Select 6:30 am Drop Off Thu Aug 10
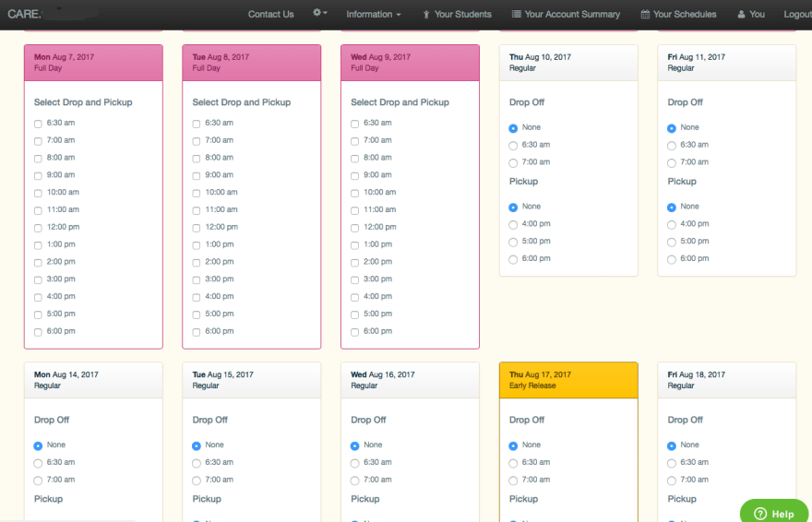This screenshot has width=812, height=522. (x=513, y=146)
